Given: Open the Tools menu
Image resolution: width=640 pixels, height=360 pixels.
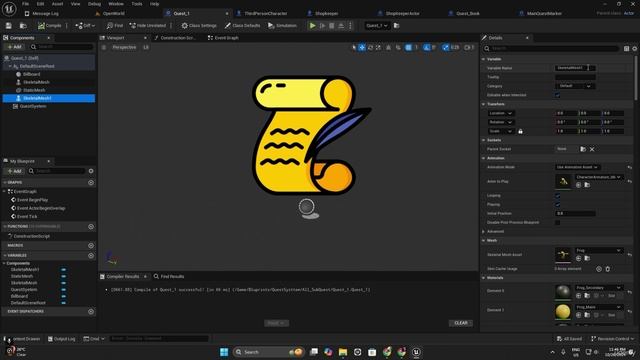Looking at the screenshot, I should (x=137, y=4).
